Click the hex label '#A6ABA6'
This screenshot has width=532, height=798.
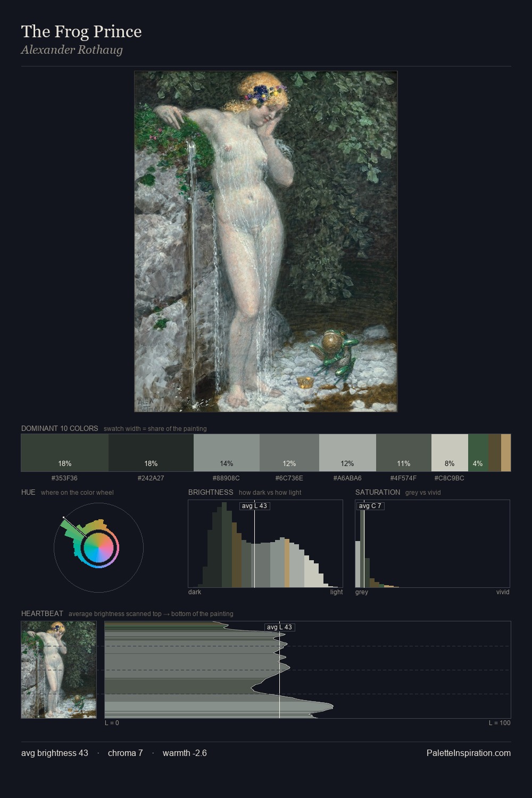pyautogui.click(x=347, y=478)
